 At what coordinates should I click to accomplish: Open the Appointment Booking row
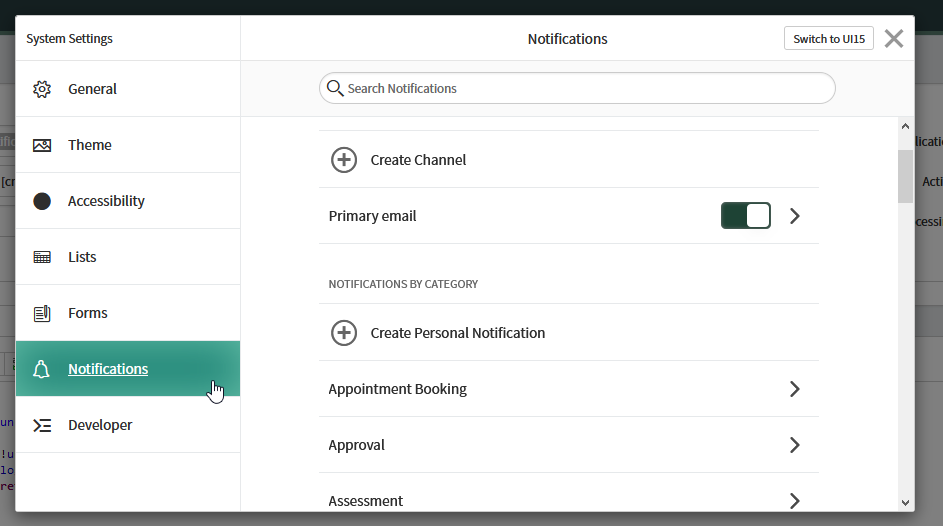[569, 389]
